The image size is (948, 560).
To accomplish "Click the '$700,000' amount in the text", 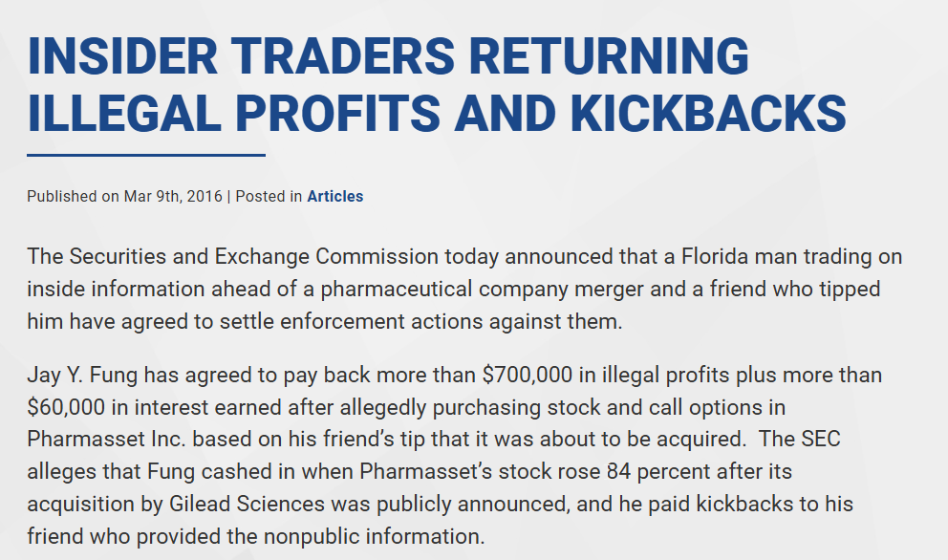I will point(528,375).
